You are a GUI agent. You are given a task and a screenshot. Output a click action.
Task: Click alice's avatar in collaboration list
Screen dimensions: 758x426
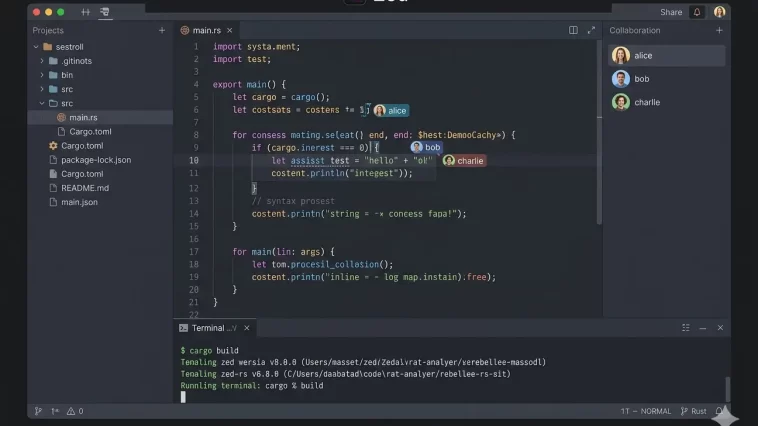point(621,56)
